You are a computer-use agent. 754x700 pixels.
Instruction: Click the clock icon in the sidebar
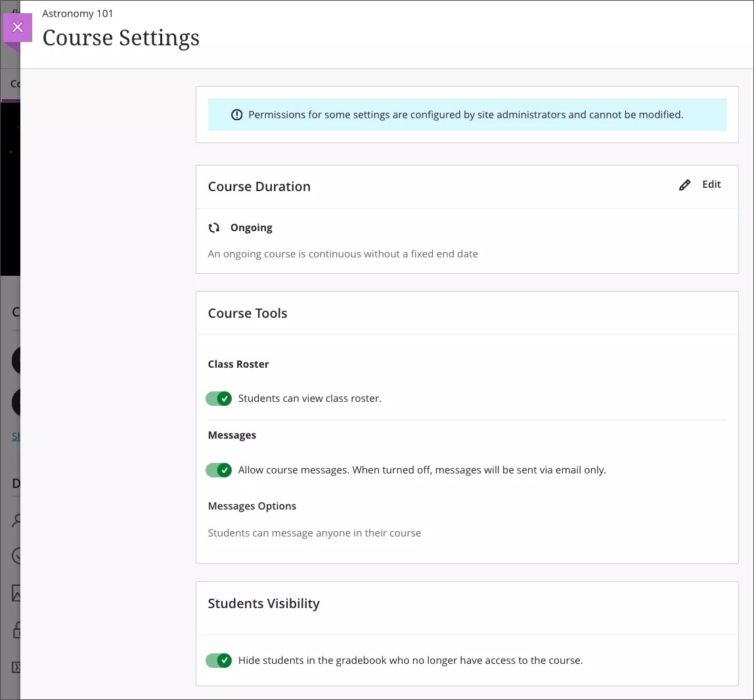[16, 556]
